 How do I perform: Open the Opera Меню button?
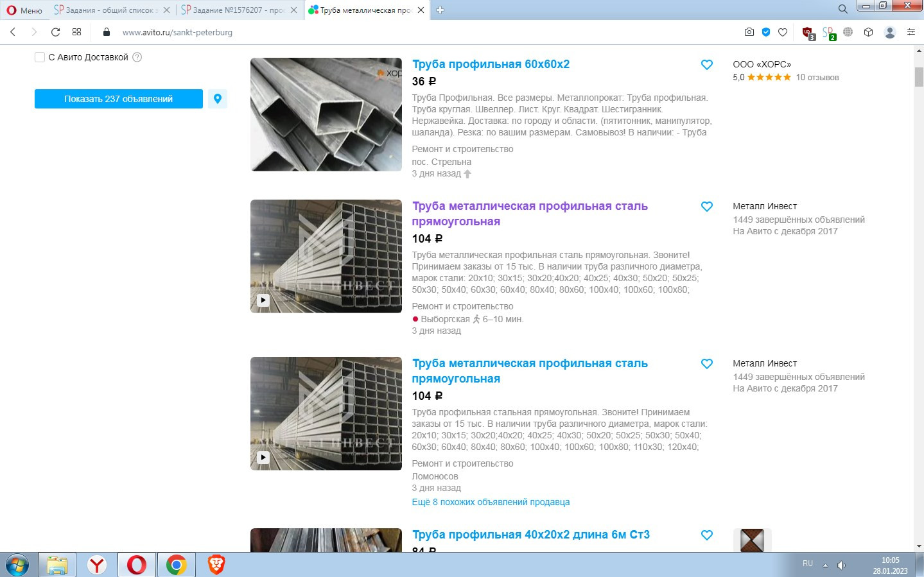tap(24, 10)
